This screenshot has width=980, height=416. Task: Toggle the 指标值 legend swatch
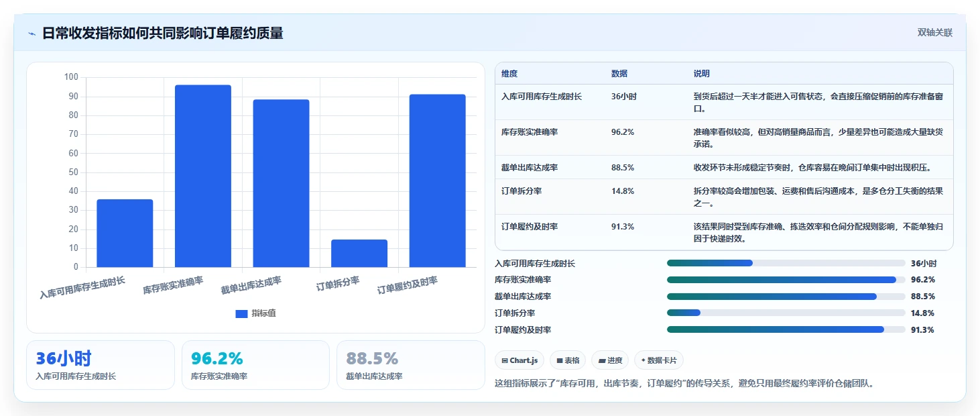[x=242, y=313]
